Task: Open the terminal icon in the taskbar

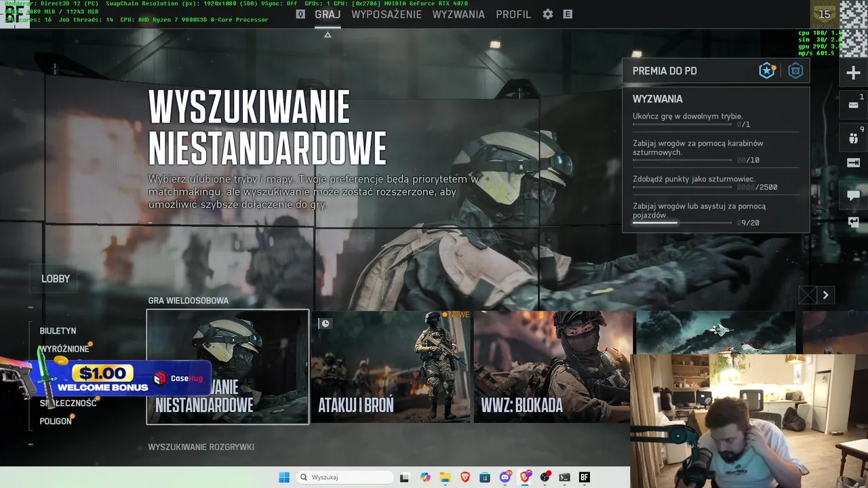Action: point(564,477)
